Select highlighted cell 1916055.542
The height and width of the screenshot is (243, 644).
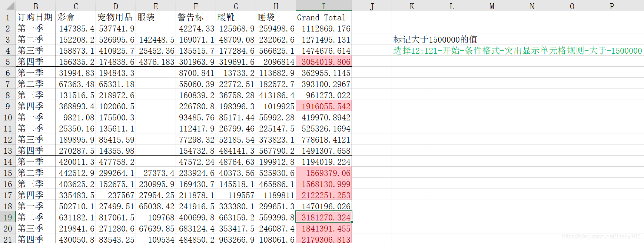(324, 106)
